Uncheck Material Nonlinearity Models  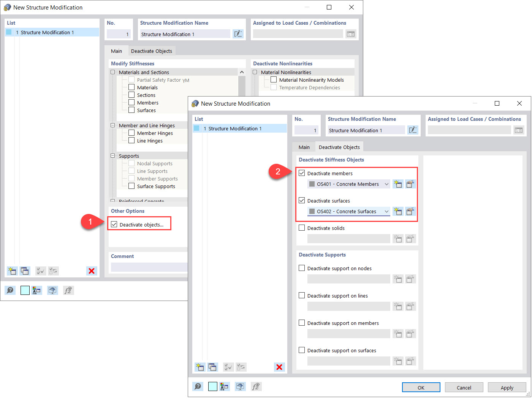click(x=274, y=79)
